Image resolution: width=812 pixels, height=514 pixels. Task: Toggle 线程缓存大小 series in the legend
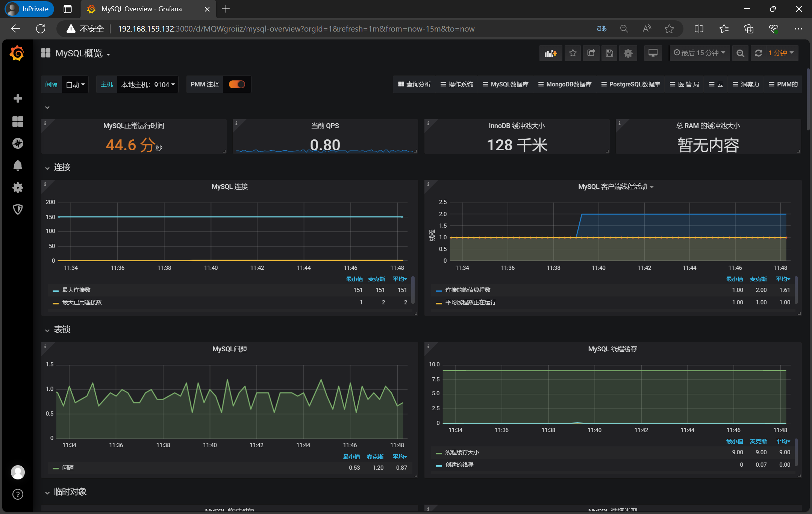[462, 452]
